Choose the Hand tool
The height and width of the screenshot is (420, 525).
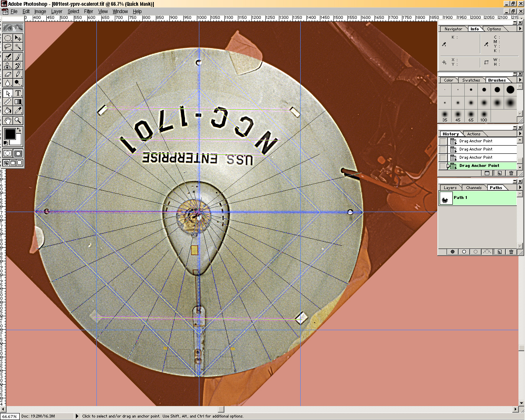point(8,120)
